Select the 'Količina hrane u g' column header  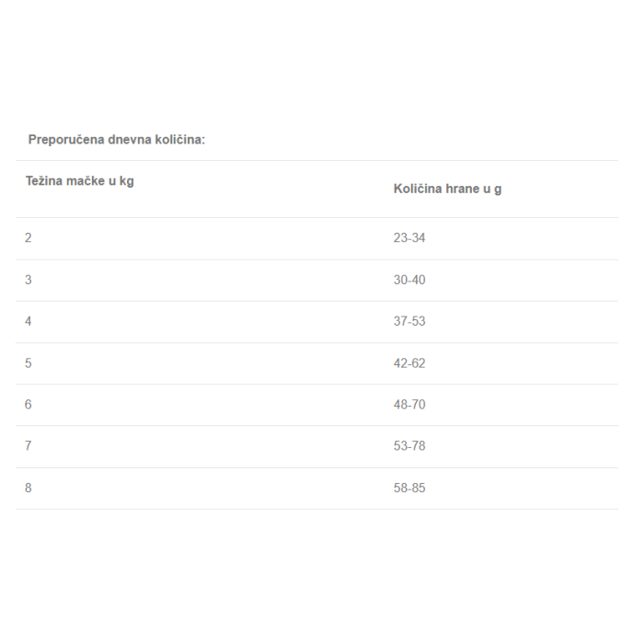click(x=447, y=189)
